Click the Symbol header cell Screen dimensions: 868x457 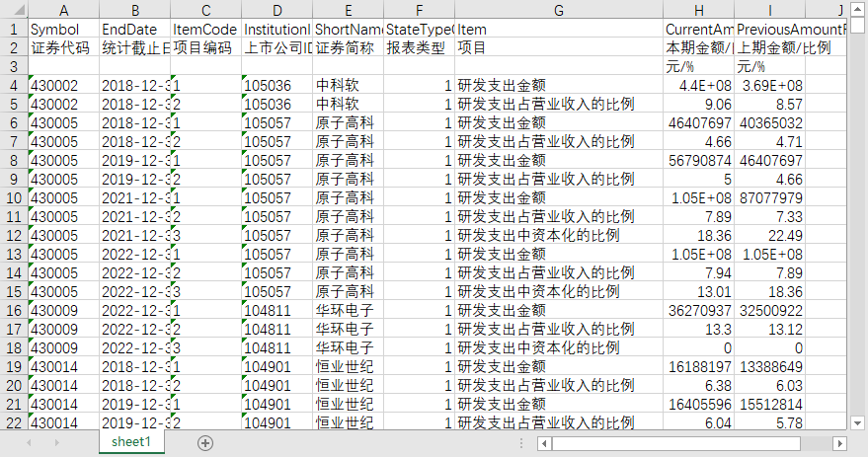(63, 29)
